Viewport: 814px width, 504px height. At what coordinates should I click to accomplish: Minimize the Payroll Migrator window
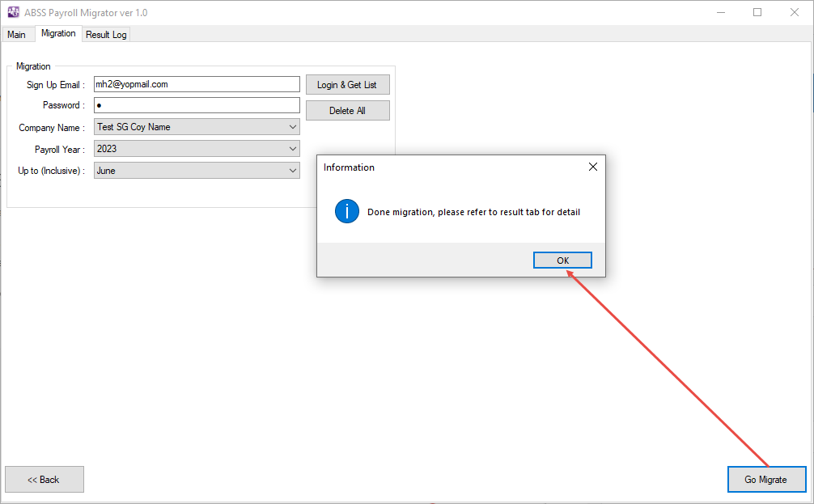(x=721, y=12)
